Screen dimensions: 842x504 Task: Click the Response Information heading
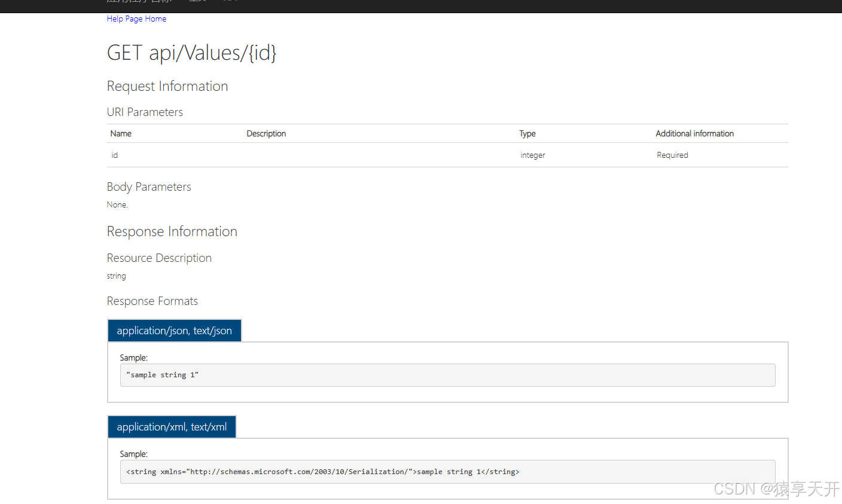172,231
